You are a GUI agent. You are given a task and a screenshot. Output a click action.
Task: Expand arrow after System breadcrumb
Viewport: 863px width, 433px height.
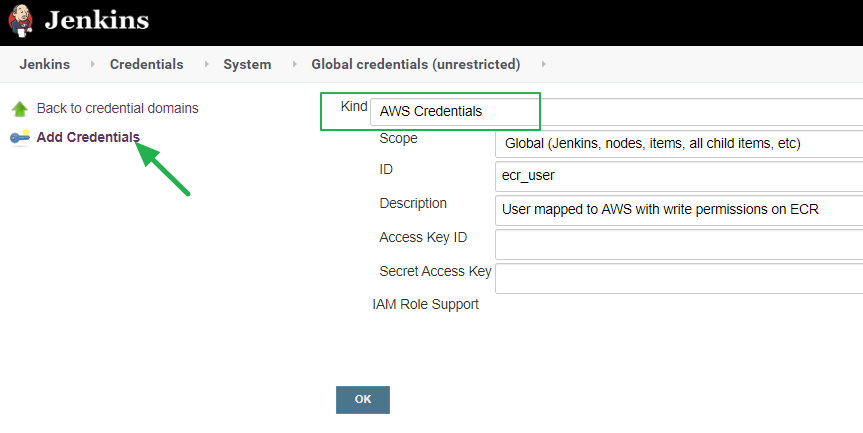pyautogui.click(x=294, y=64)
